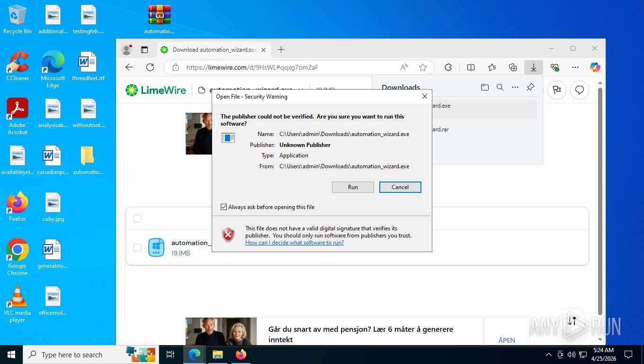Click the LimeWire report flag icon
This screenshot has height=364, width=644.
click(x=557, y=90)
